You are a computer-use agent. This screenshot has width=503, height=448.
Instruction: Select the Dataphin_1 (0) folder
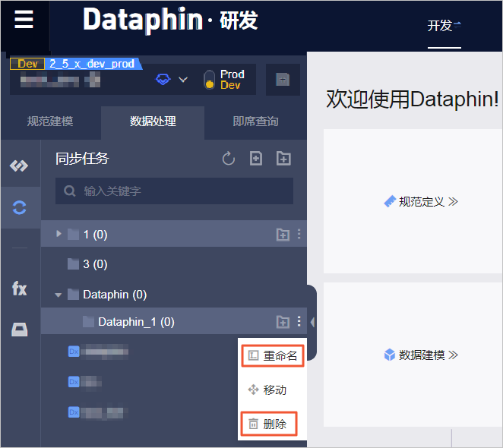pyautogui.click(x=173, y=321)
